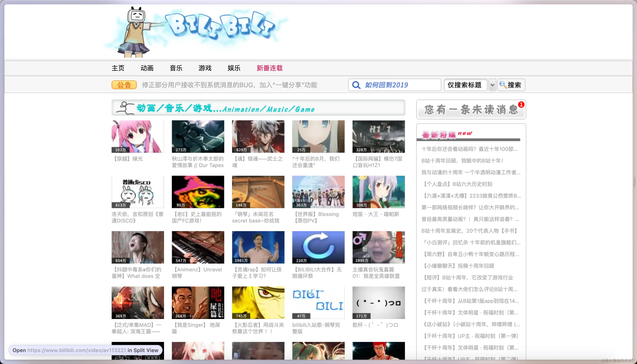Click 1981万 view count badge
This screenshot has height=364, width=637.
[241, 261]
